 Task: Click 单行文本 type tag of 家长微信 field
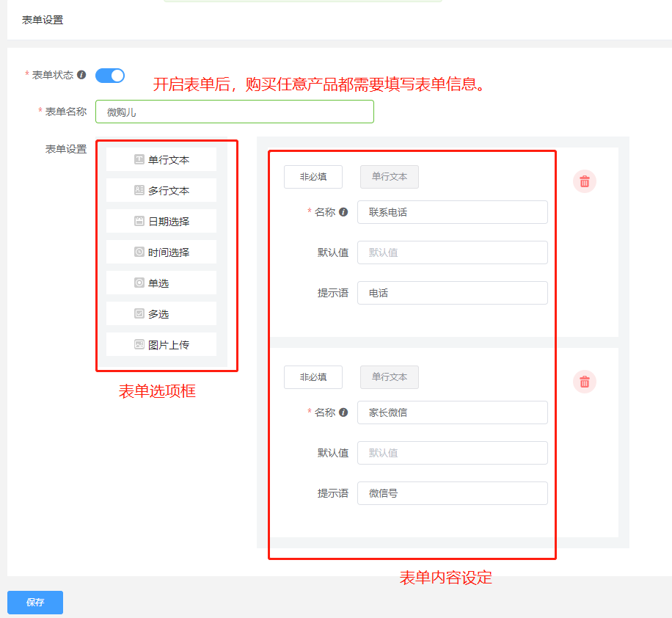coord(390,377)
